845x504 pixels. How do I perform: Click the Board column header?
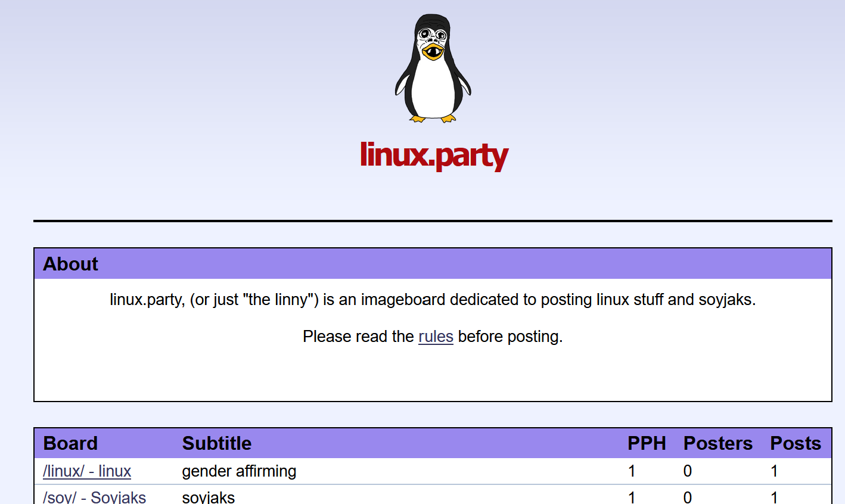tap(70, 443)
